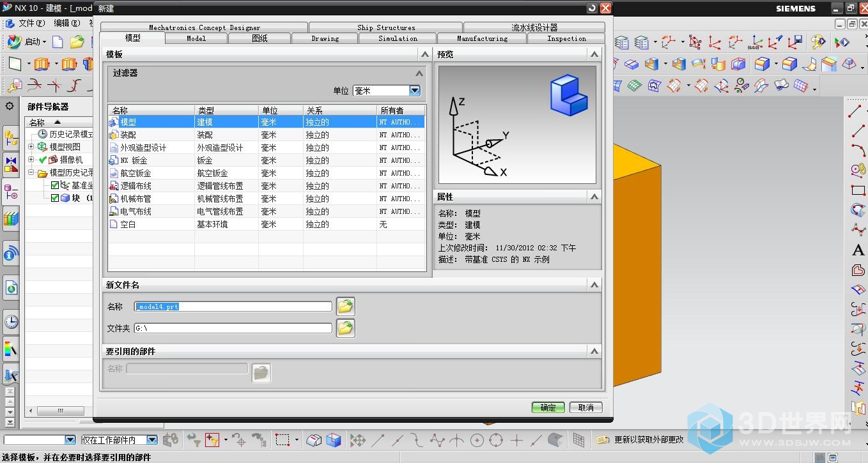
Task: Click the browse folder icon beside G:\ folder
Action: click(x=346, y=328)
